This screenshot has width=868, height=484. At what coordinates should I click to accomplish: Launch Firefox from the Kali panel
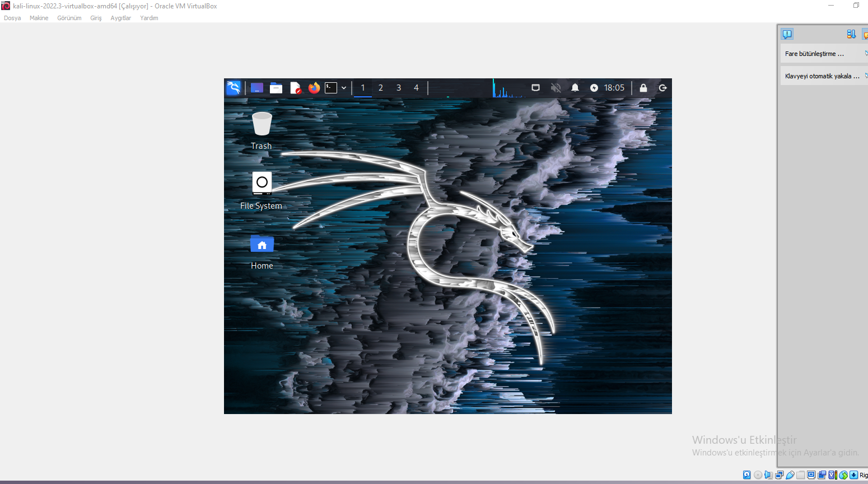(314, 88)
